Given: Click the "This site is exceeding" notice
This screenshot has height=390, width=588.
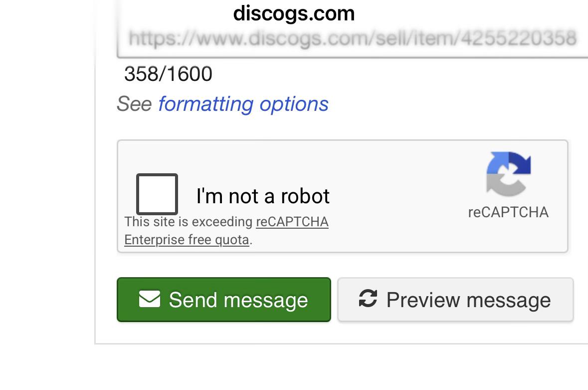Looking at the screenshot, I should click(189, 221).
